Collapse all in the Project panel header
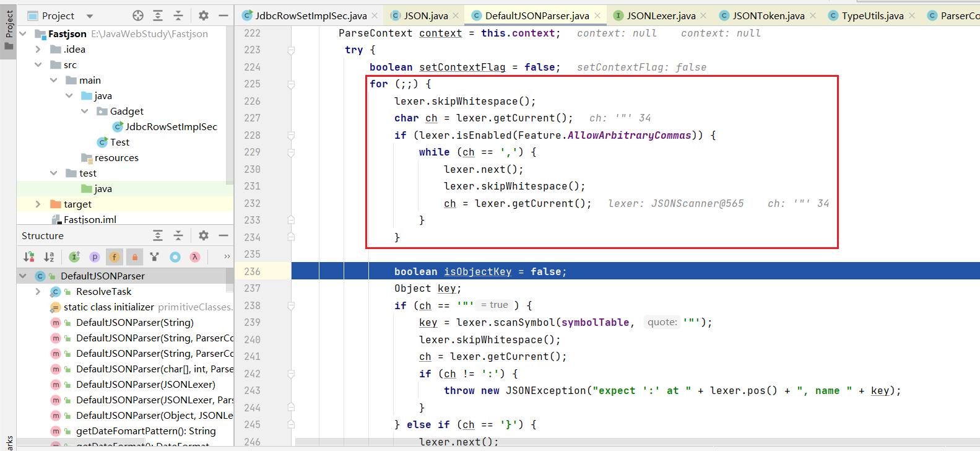This screenshot has width=980, height=451. 178,15
